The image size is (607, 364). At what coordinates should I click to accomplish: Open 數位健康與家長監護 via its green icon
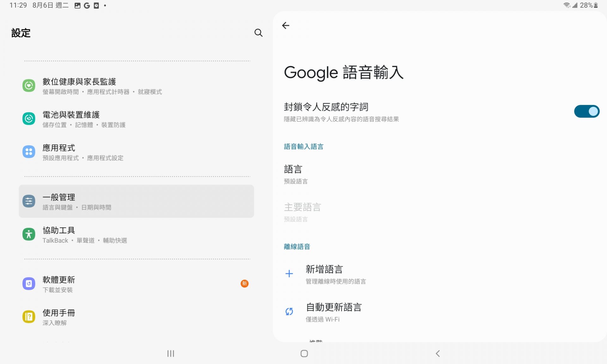click(29, 86)
